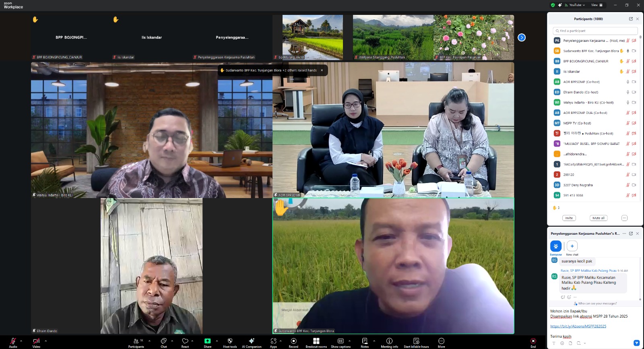Pop out the Participants panel
The height and width of the screenshot is (349, 644).
[631, 19]
